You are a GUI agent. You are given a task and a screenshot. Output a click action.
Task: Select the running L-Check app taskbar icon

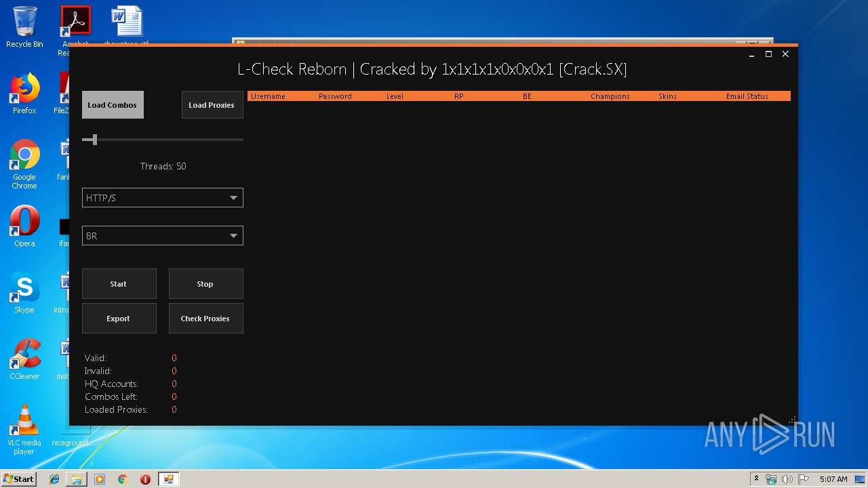coord(168,479)
